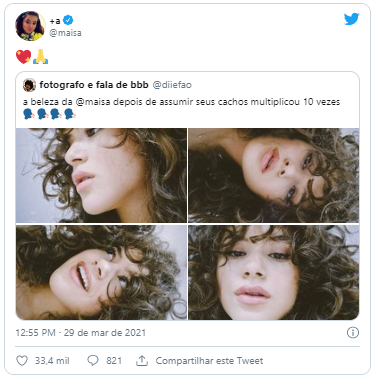Open the @maisa handle link

tap(65, 33)
